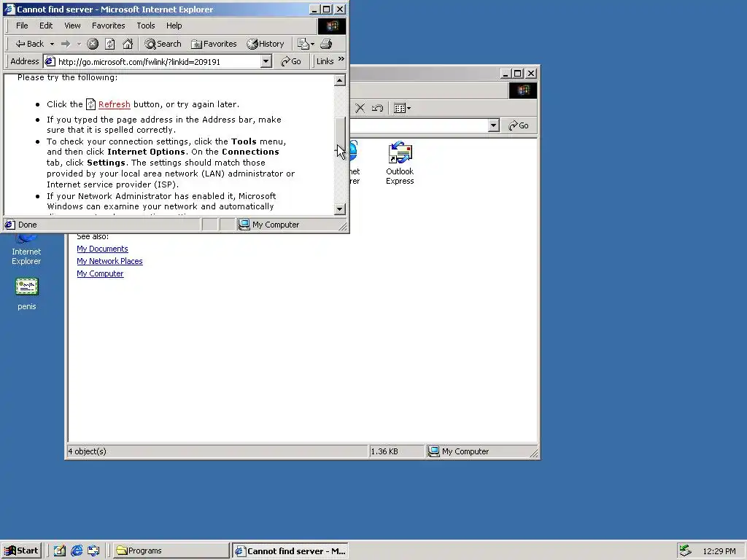
Task: Minimize the Programs window
Action: pos(506,74)
